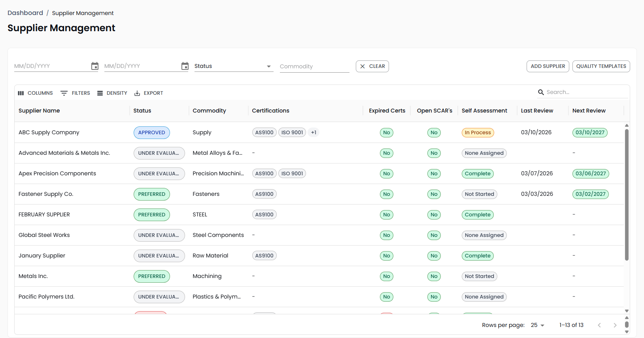Click the Columns toolbar icon
The width and height of the screenshot is (644, 338).
click(x=21, y=93)
